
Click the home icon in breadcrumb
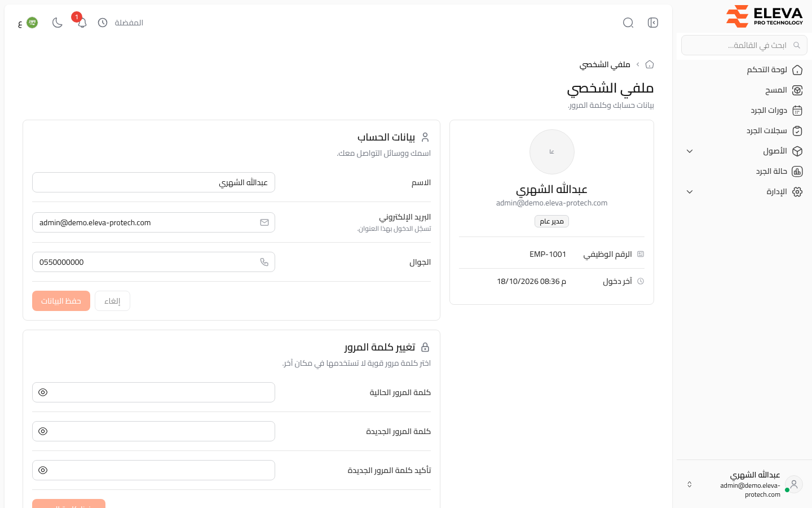click(x=650, y=64)
